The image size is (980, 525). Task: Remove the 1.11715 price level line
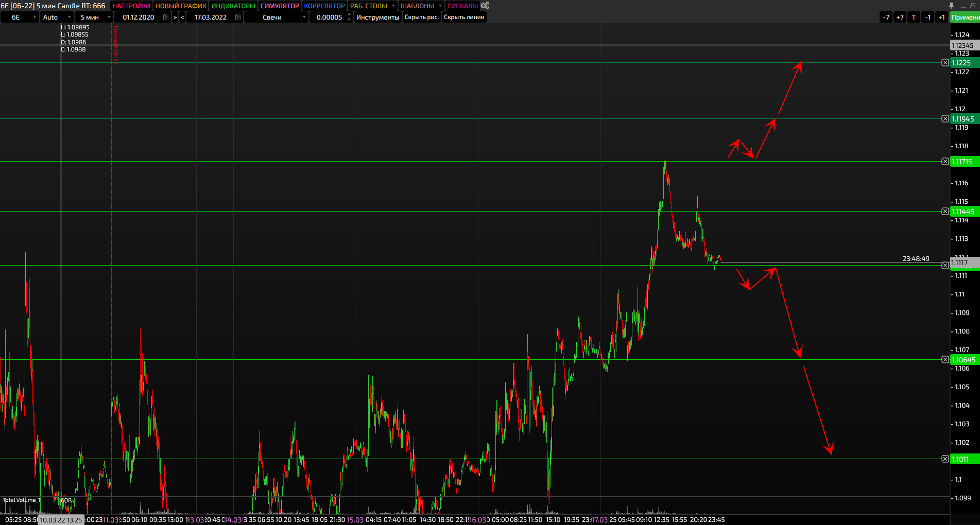pyautogui.click(x=945, y=162)
